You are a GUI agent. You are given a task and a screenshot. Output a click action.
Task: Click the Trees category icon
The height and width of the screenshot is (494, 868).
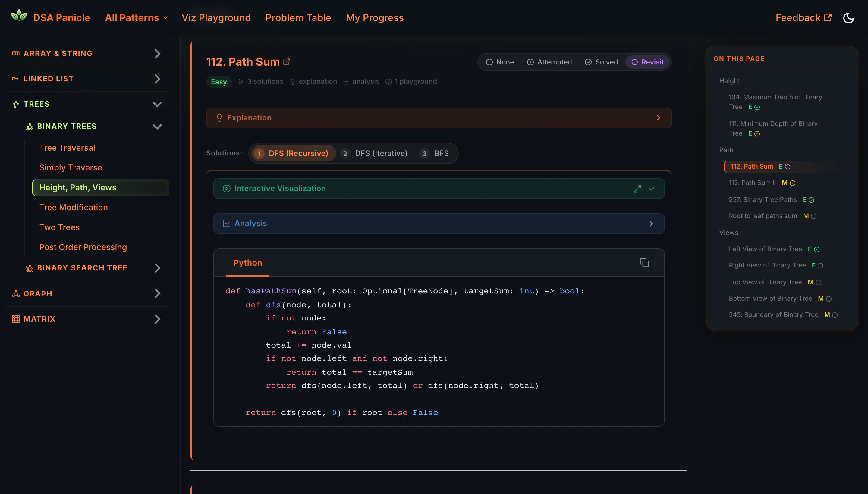click(x=16, y=104)
